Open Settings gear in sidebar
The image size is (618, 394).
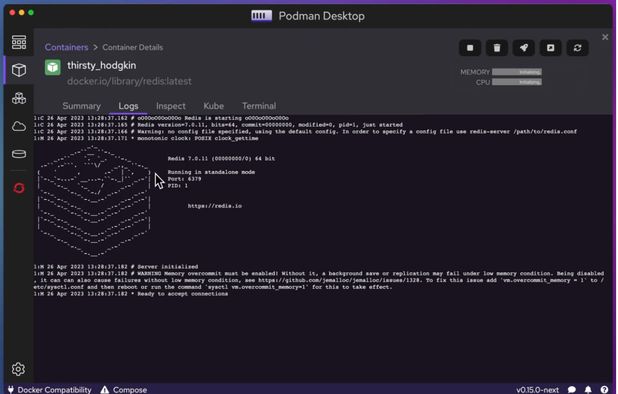(x=18, y=369)
